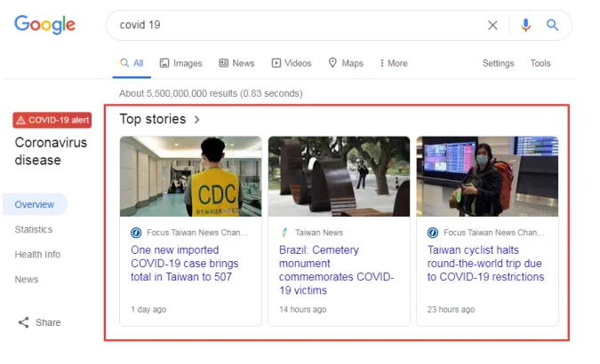Open the Videos results tab
The image size is (600, 364).
[x=292, y=63]
